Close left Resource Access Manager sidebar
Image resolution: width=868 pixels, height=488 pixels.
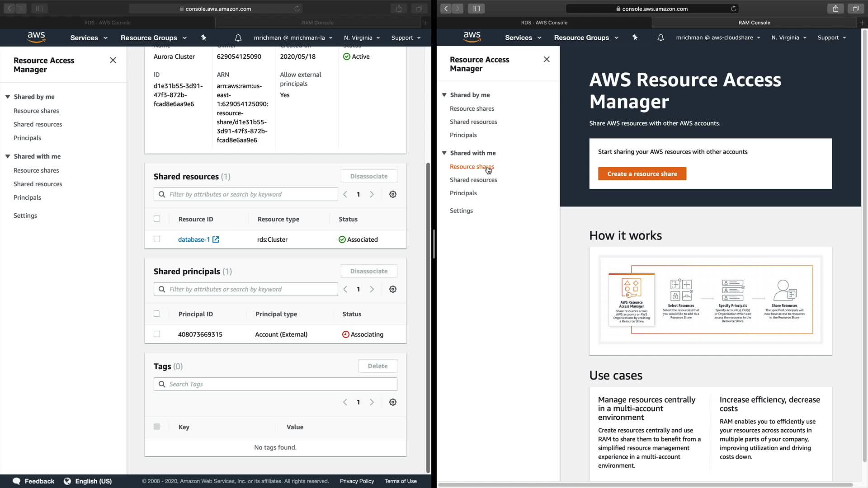[113, 60]
